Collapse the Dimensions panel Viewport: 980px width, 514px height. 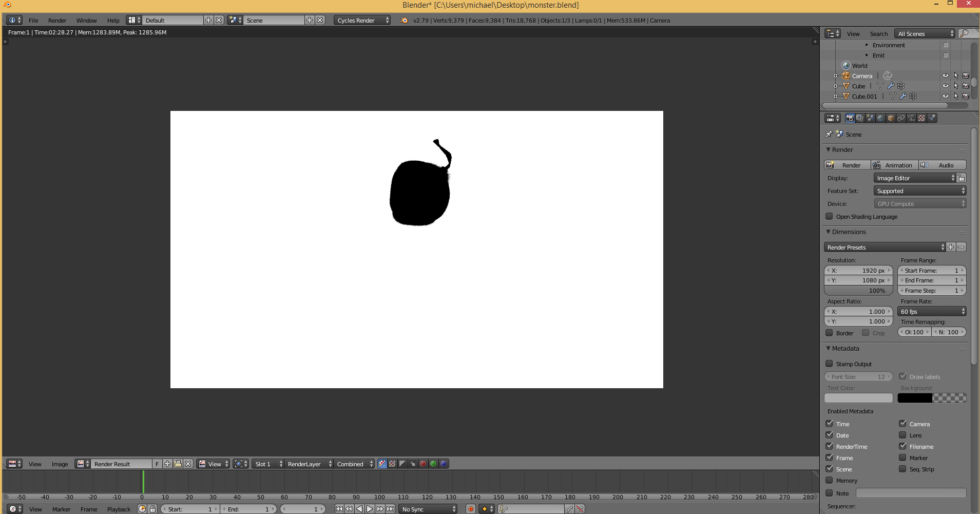(x=828, y=232)
